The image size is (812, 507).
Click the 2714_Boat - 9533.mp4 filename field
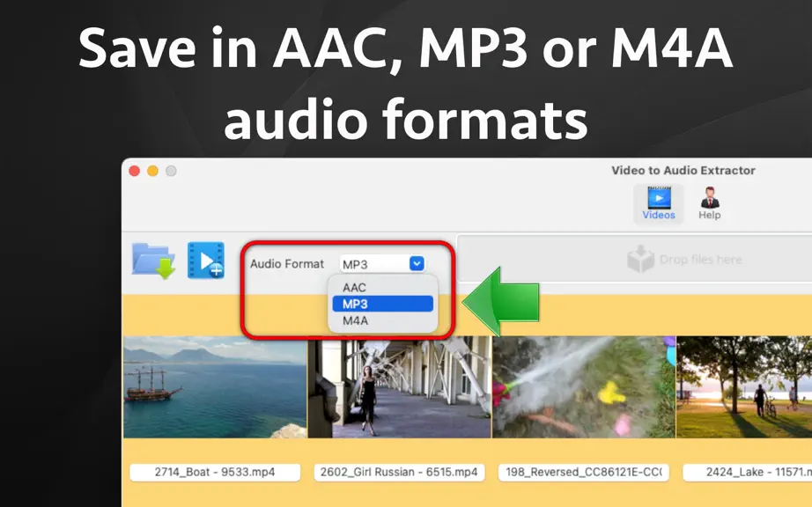pyautogui.click(x=215, y=472)
